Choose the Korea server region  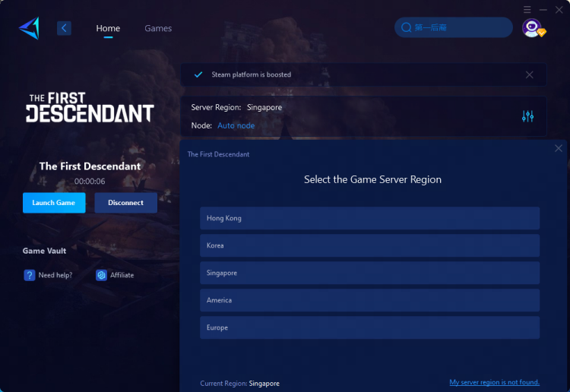pyautogui.click(x=369, y=245)
